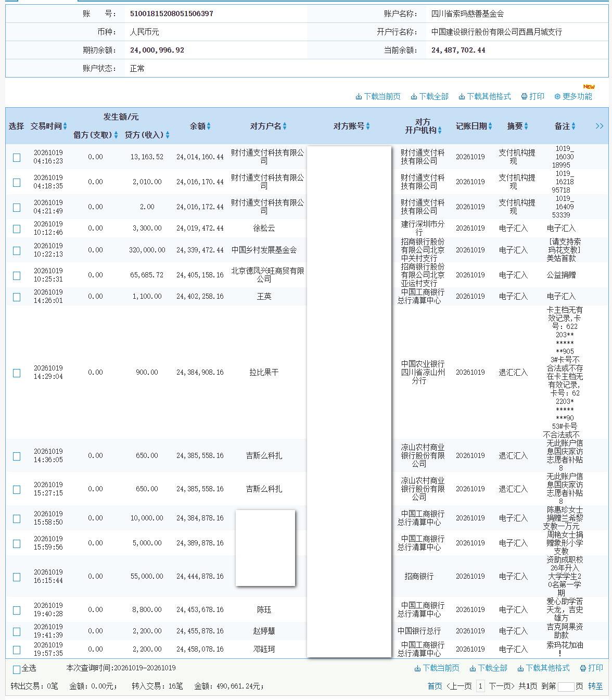This screenshot has width=612, height=700.
Task: Check the 北京德凤兴旺商贸 transaction row
Action: click(x=17, y=275)
